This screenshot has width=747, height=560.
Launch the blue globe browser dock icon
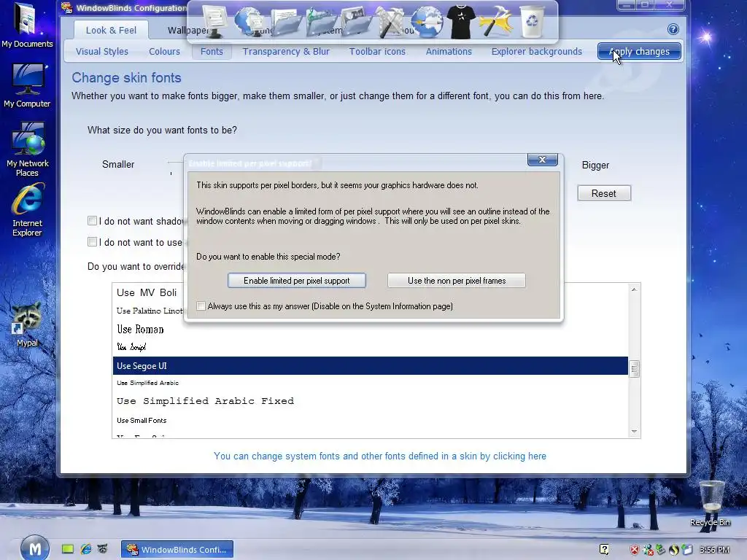426,21
